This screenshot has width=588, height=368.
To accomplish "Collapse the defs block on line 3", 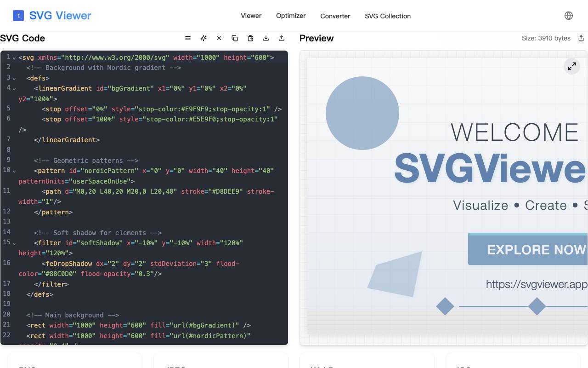I will (x=14, y=79).
